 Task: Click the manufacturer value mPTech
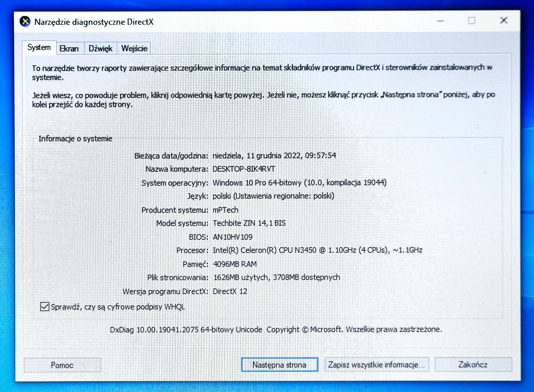(x=225, y=210)
